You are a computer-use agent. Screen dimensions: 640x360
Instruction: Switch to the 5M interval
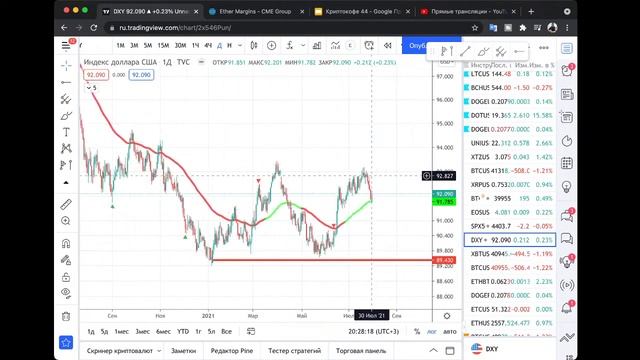(x=148, y=45)
